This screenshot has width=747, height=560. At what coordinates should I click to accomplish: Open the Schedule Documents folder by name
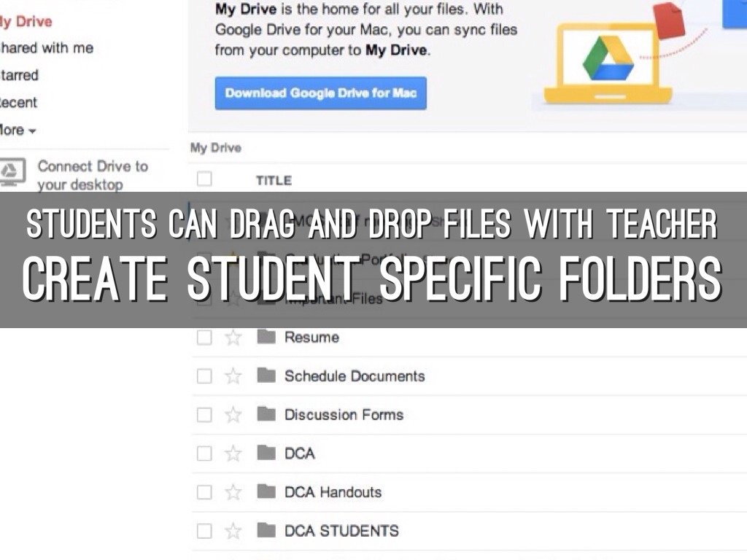pyautogui.click(x=355, y=376)
